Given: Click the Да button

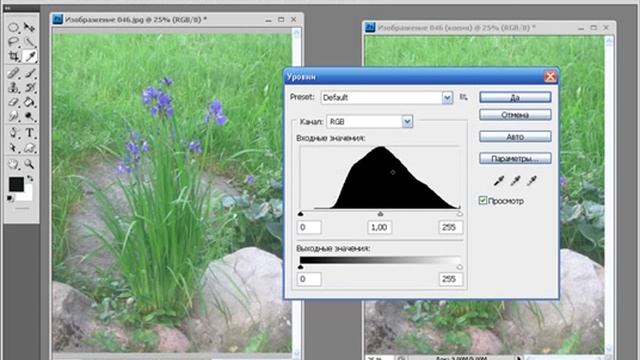Looking at the screenshot, I should pos(515,98).
